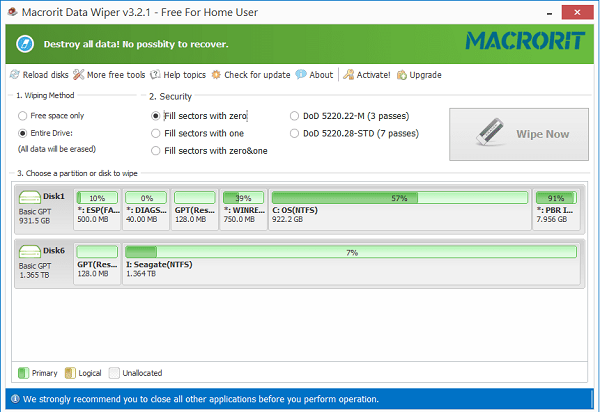
Task: Click the Primary green legend swatch
Action: (23, 373)
